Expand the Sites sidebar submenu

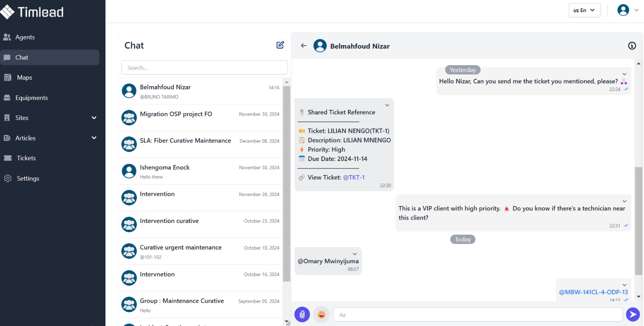94,118
